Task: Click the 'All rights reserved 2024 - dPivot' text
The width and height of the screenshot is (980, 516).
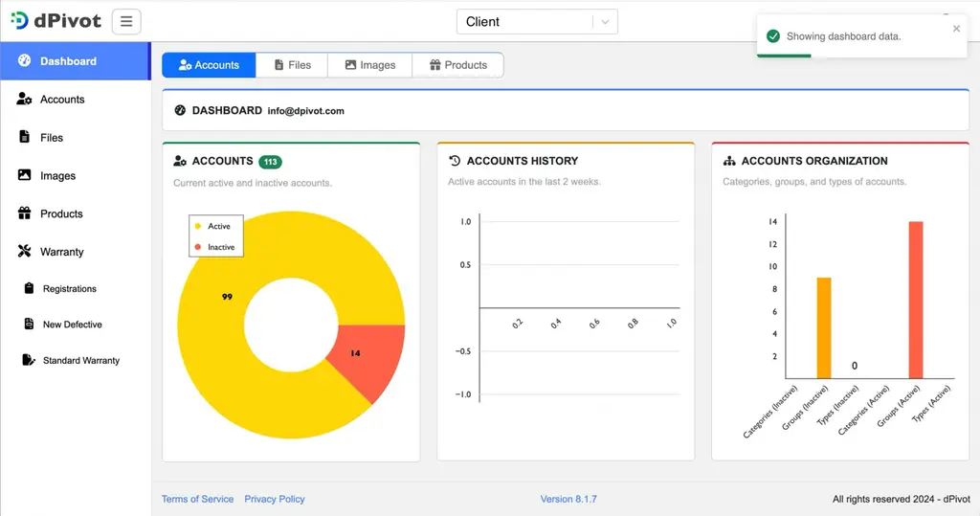Action: [x=902, y=499]
